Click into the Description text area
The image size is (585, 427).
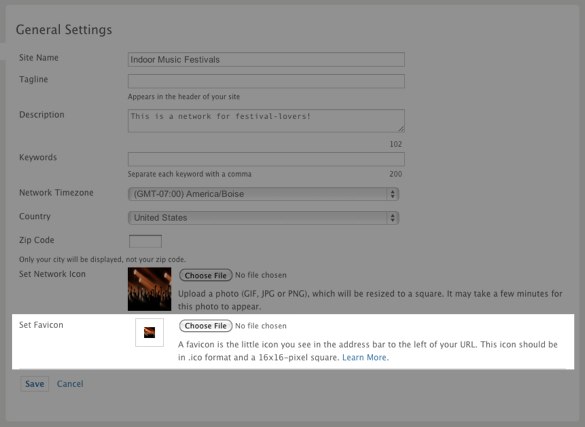266,121
